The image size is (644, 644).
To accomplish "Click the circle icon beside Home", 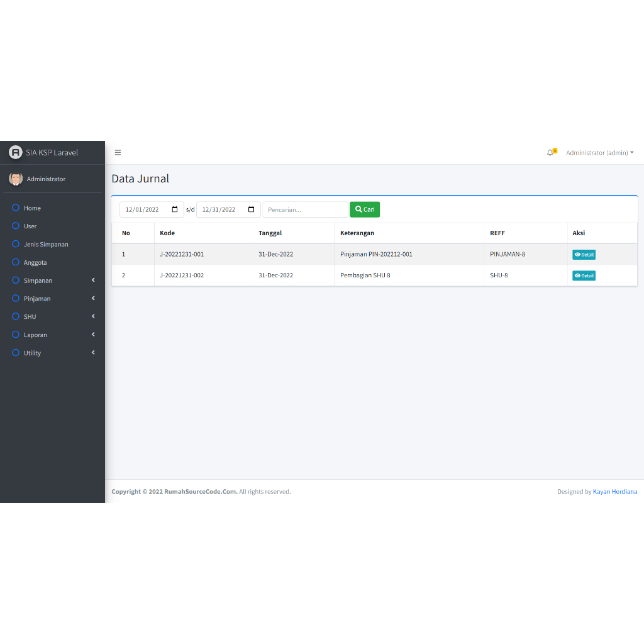I will (x=16, y=208).
